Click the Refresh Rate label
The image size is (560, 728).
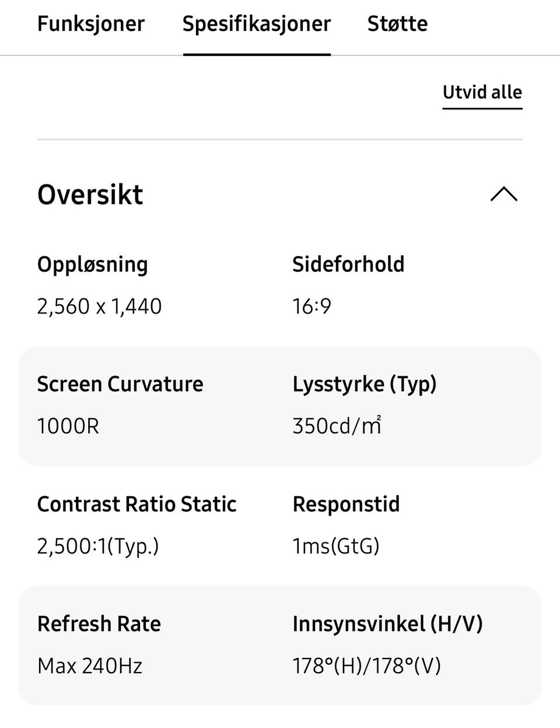coord(99,624)
